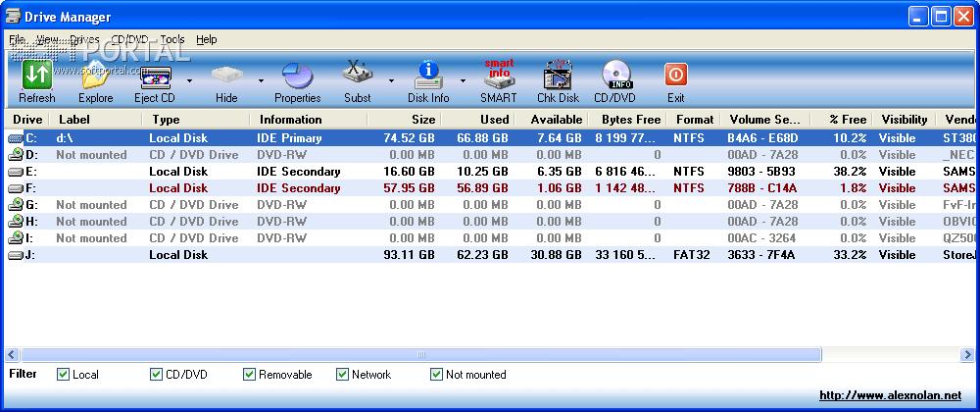Open Disk Info icon
This screenshot has height=412, width=980.
429,76
